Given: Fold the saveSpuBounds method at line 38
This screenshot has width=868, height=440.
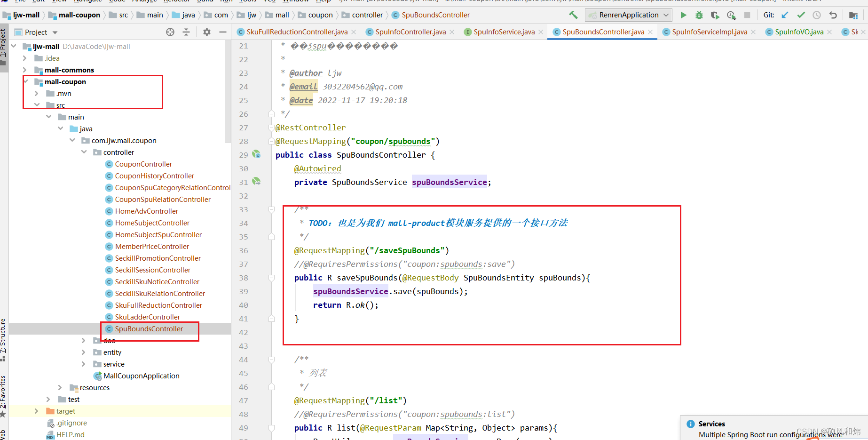Looking at the screenshot, I should [x=271, y=278].
